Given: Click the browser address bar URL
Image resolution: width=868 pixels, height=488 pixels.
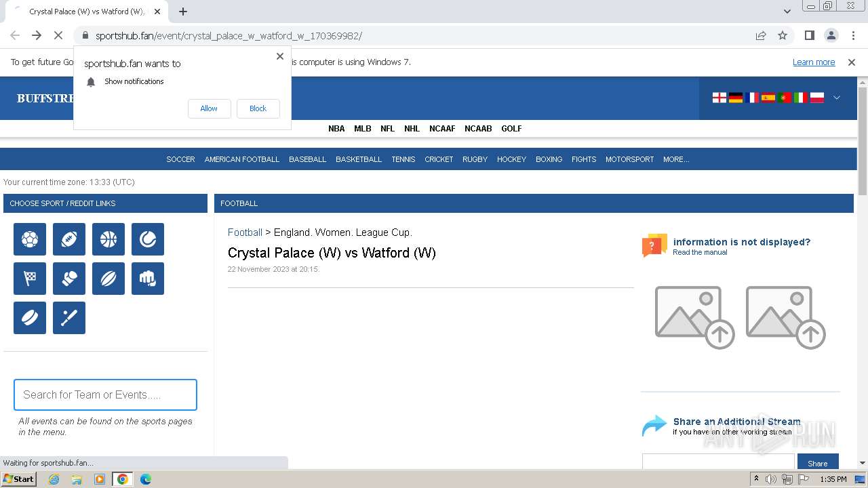Looking at the screenshot, I should click(x=229, y=36).
